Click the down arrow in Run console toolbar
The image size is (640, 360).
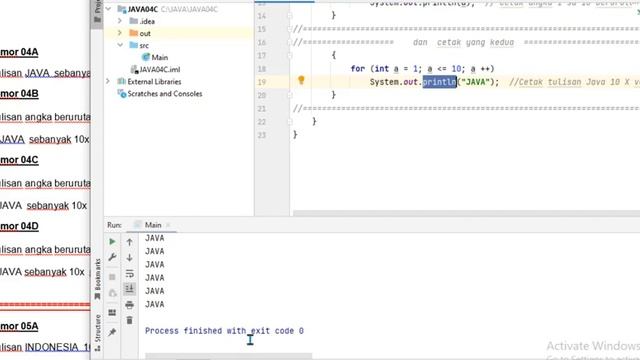pyautogui.click(x=129, y=258)
